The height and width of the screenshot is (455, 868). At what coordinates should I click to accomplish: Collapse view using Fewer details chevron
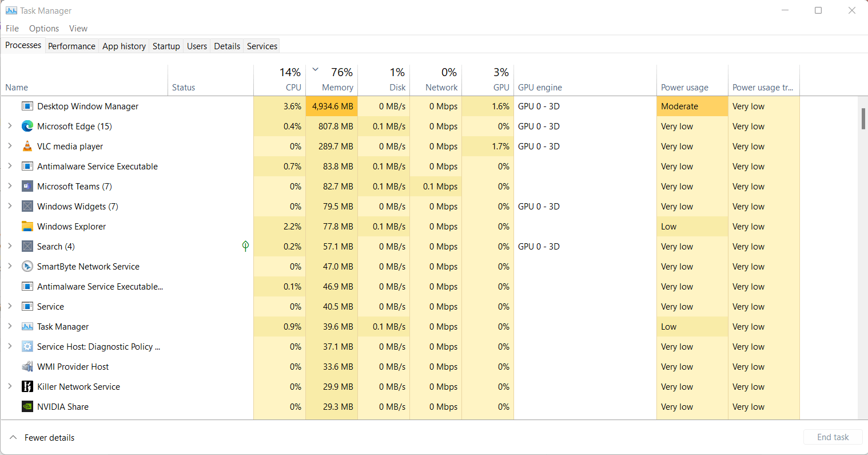pos(13,437)
